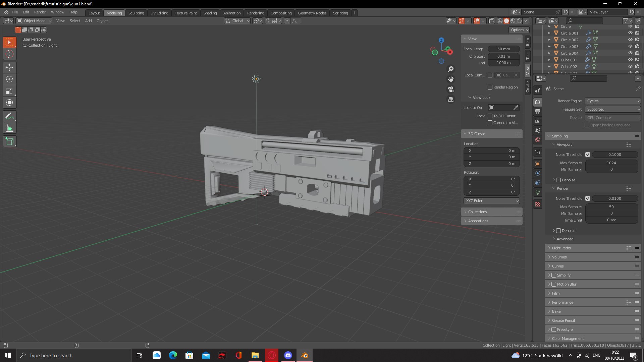Enable Motion Blur checkbox
The image size is (644, 362).
554,284
